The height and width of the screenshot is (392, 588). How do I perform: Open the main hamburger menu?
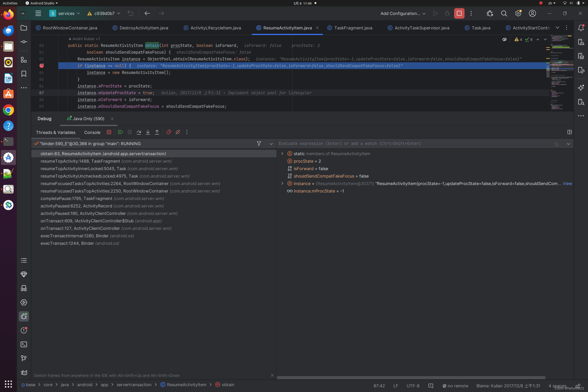pyautogui.click(x=38, y=14)
